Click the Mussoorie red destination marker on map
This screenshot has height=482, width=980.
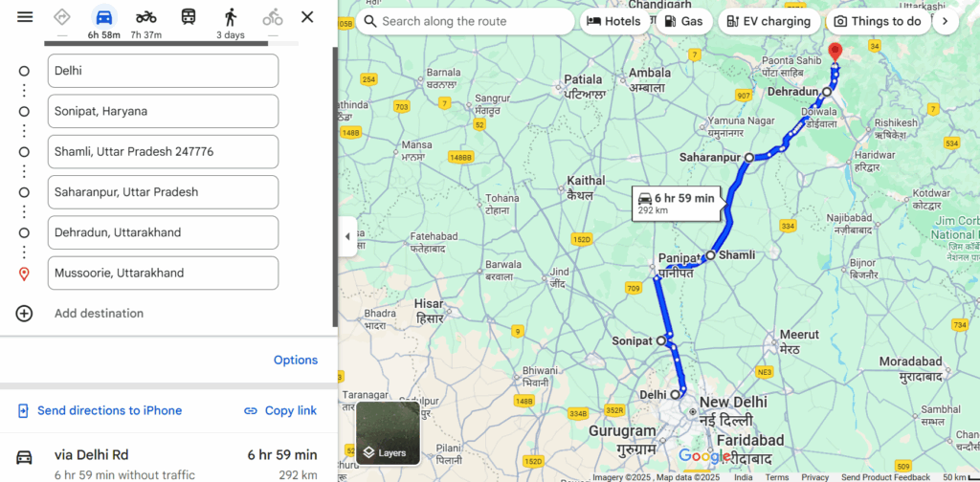(835, 53)
